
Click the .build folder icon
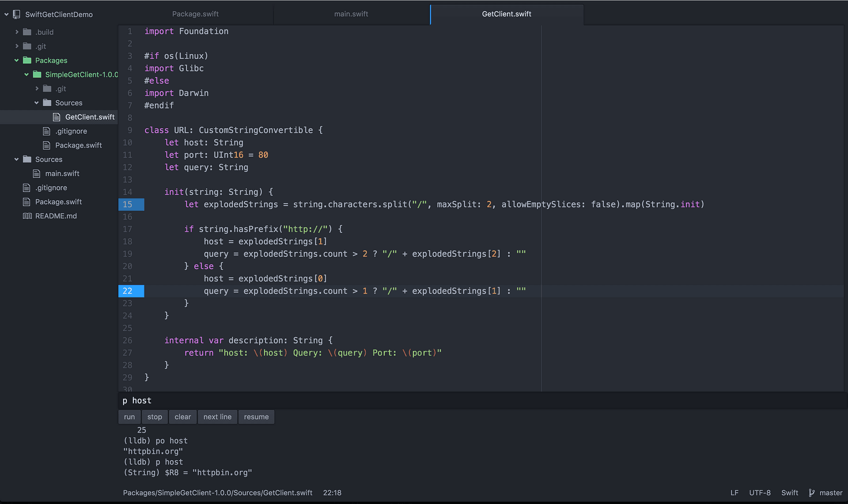[x=27, y=32]
